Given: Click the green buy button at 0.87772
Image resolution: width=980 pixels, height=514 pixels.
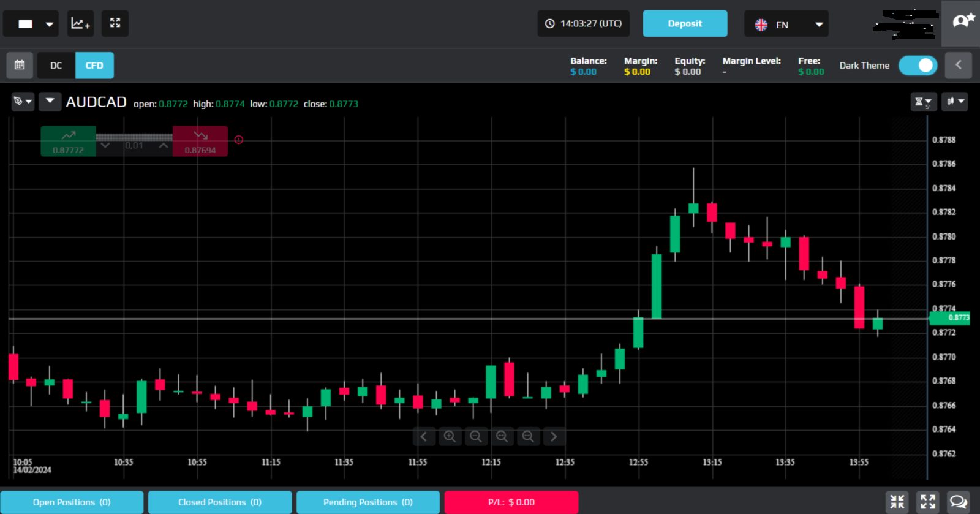Looking at the screenshot, I should (68, 142).
